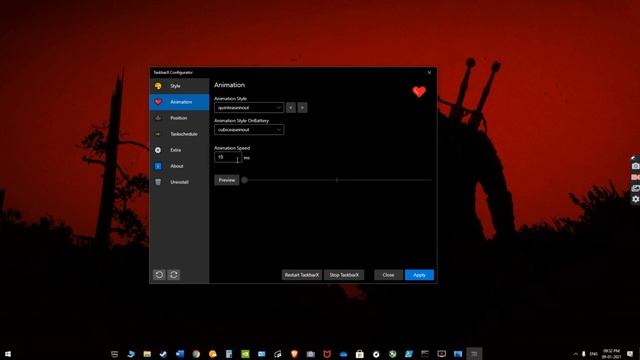
Task: Open Microsoft Word from the taskbar
Action: pos(180,354)
